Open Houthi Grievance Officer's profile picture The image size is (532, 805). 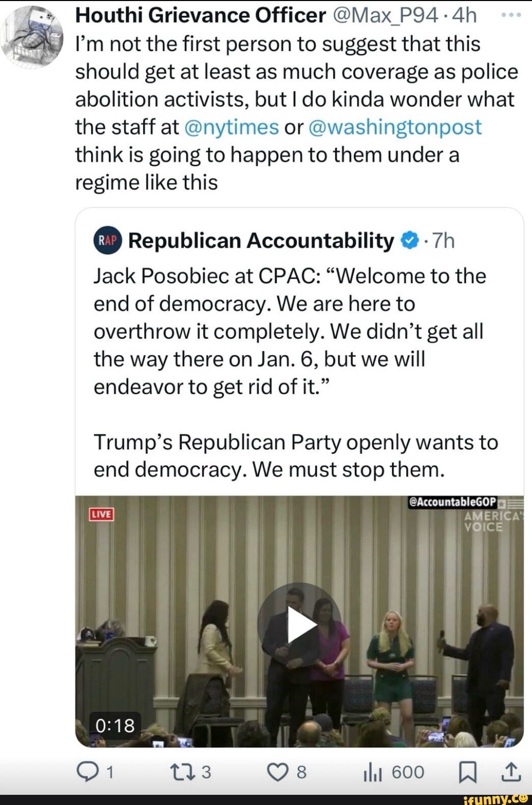coord(31,36)
